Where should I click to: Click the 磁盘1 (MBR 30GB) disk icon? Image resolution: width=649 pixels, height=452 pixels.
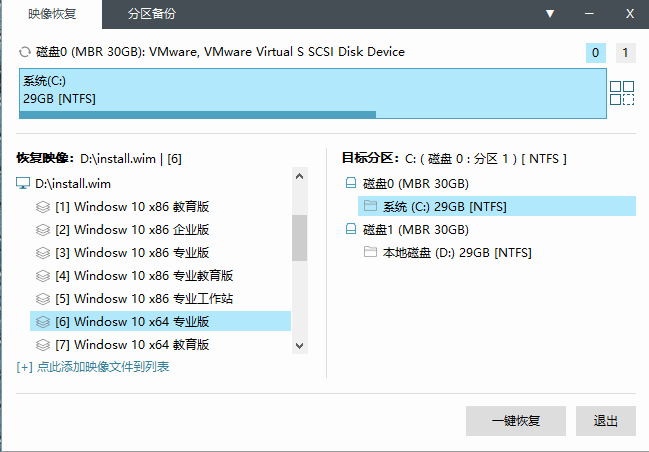pyautogui.click(x=351, y=229)
